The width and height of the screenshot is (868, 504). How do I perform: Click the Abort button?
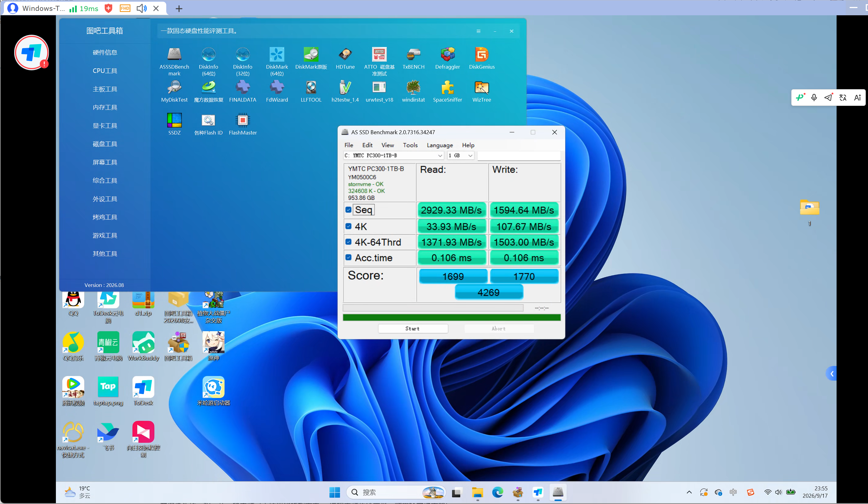point(499,328)
